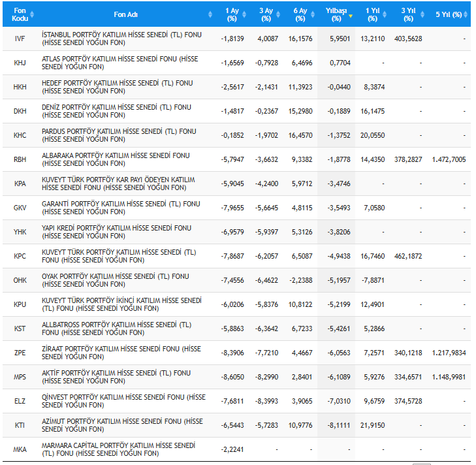Image resolution: width=476 pixels, height=465 pixels.
Task: Select fund code ELZ
Action: 20,401
